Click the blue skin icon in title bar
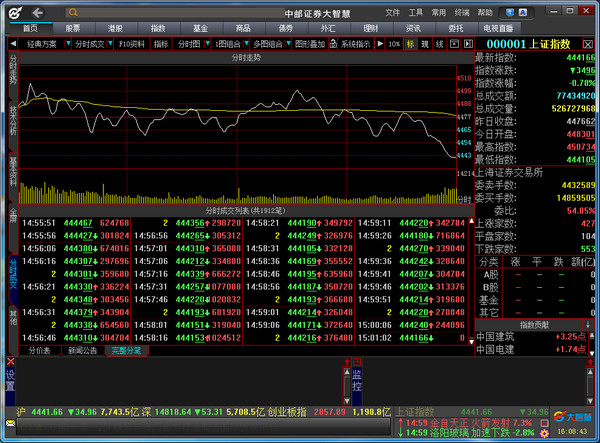 pyautogui.click(x=510, y=12)
